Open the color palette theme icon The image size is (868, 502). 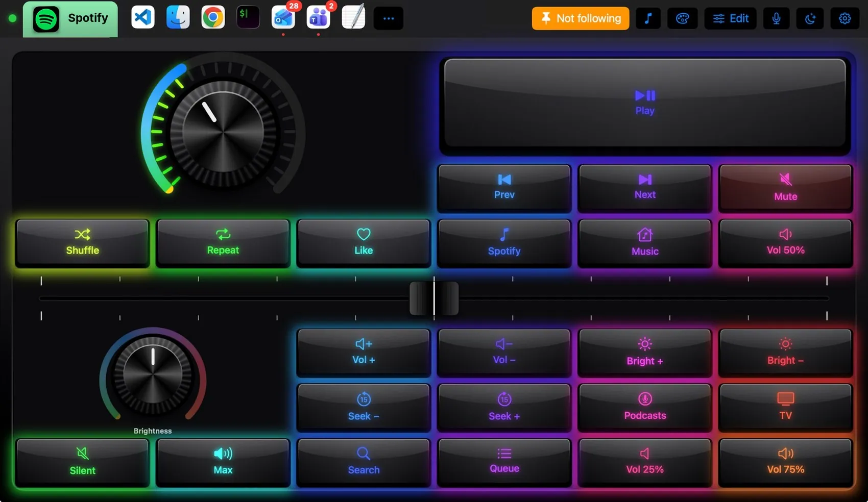pos(683,18)
